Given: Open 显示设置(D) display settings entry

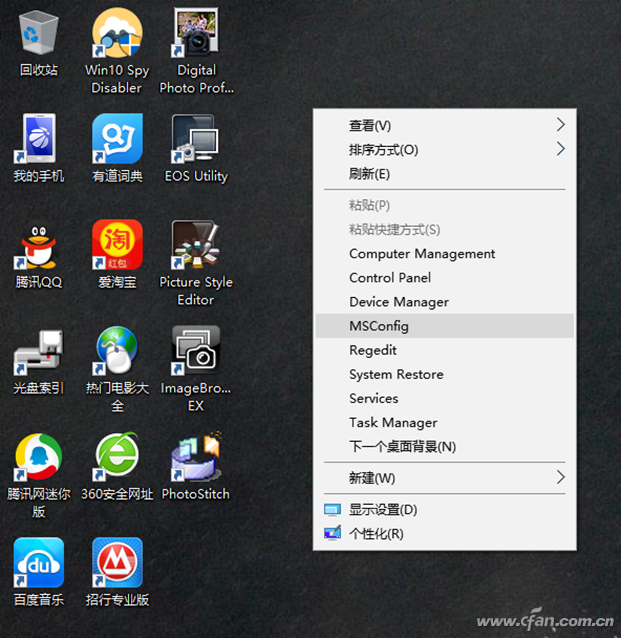Looking at the screenshot, I should coord(445,509).
